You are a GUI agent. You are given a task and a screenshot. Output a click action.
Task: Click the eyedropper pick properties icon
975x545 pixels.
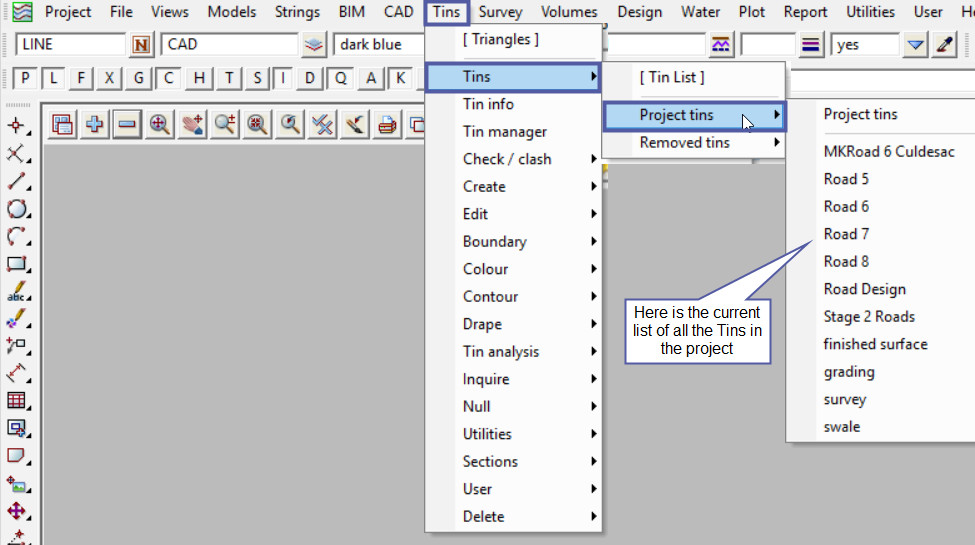coord(944,45)
